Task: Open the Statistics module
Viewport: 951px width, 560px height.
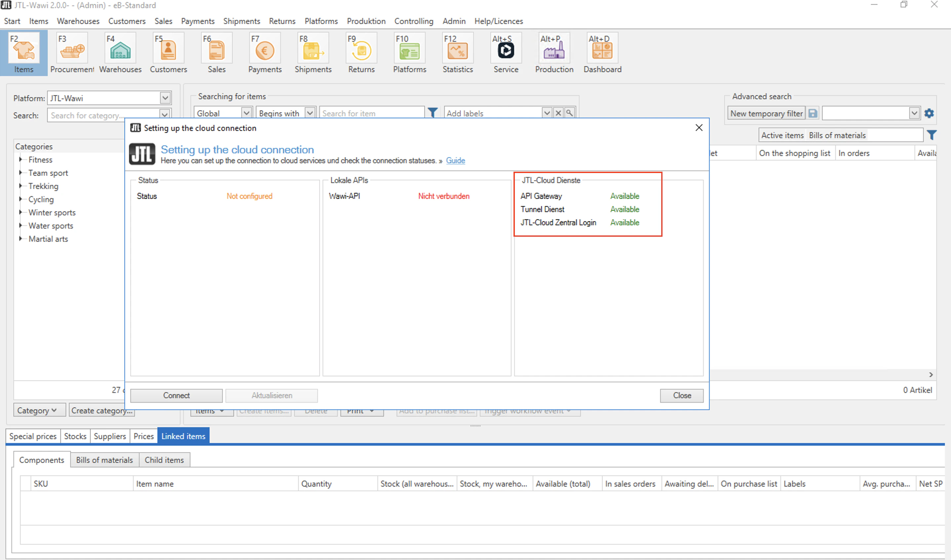Action: [457, 52]
